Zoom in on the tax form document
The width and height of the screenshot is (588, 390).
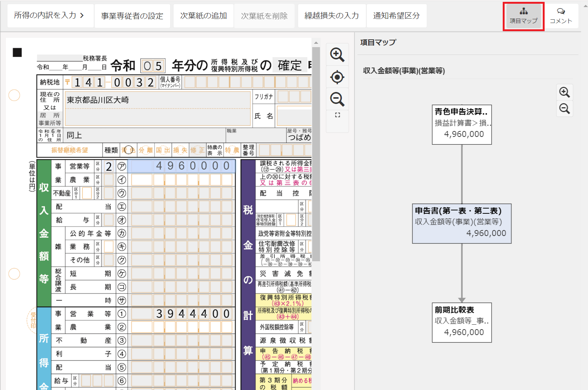[337, 55]
